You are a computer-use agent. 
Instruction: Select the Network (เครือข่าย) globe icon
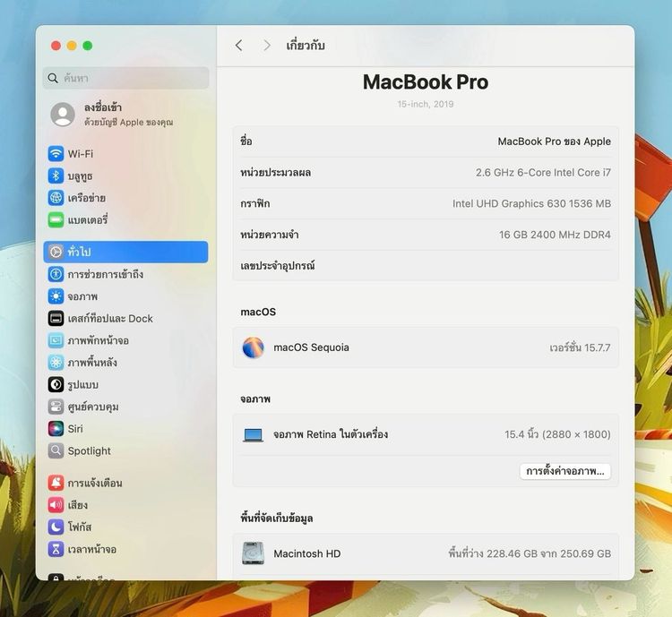(56, 198)
